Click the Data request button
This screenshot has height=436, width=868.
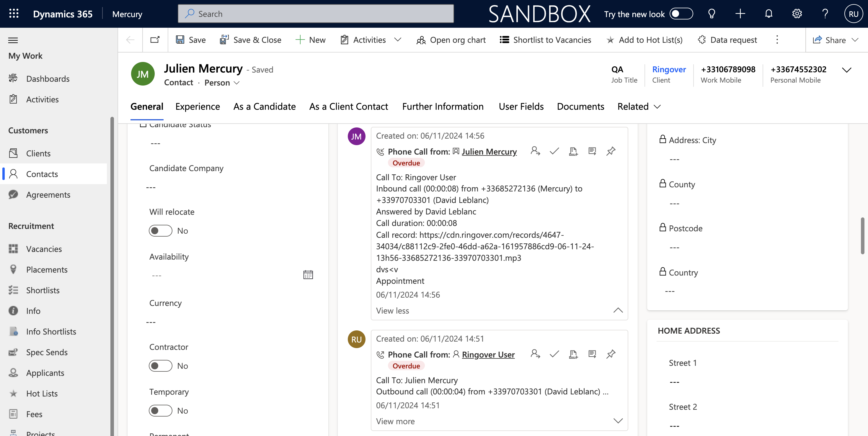pyautogui.click(x=727, y=40)
